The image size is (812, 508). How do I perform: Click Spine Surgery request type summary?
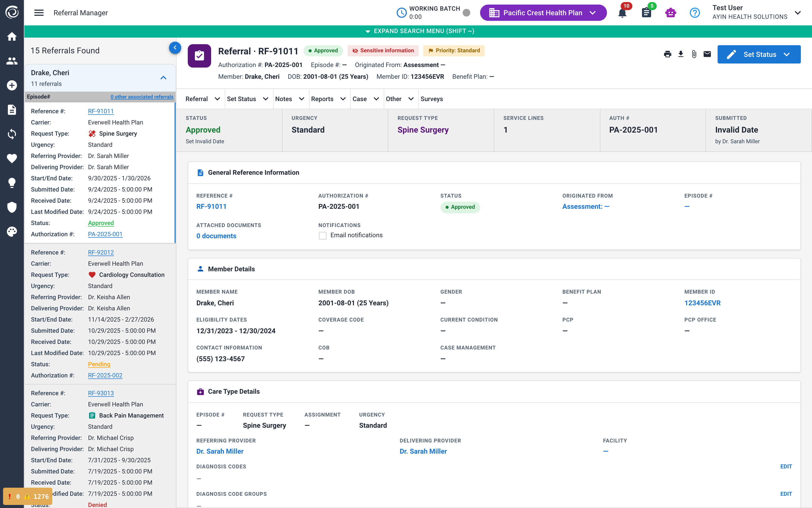pyautogui.click(x=423, y=130)
